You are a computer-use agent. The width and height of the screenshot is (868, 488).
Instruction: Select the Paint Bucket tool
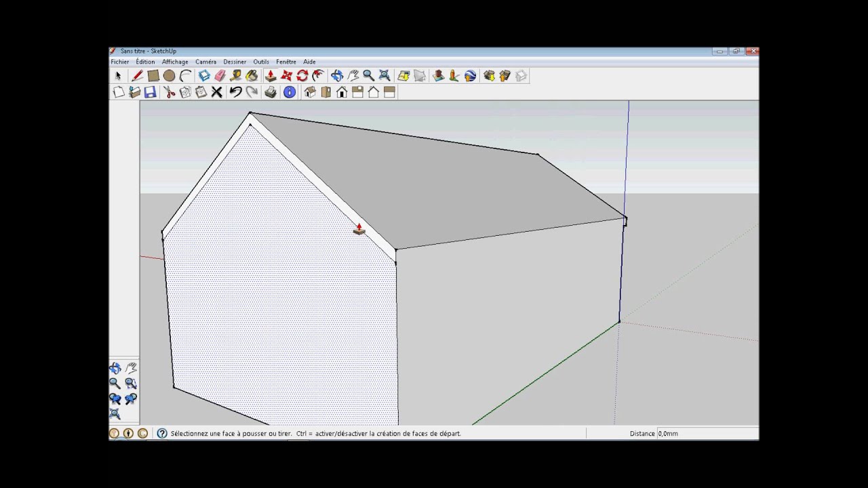coord(252,76)
